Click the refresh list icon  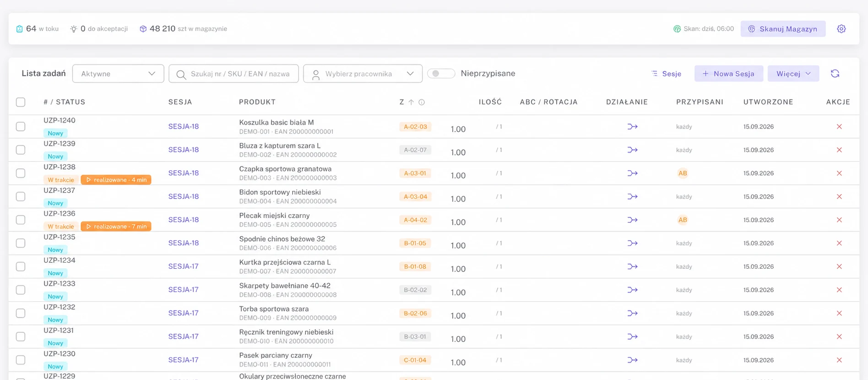tap(835, 74)
